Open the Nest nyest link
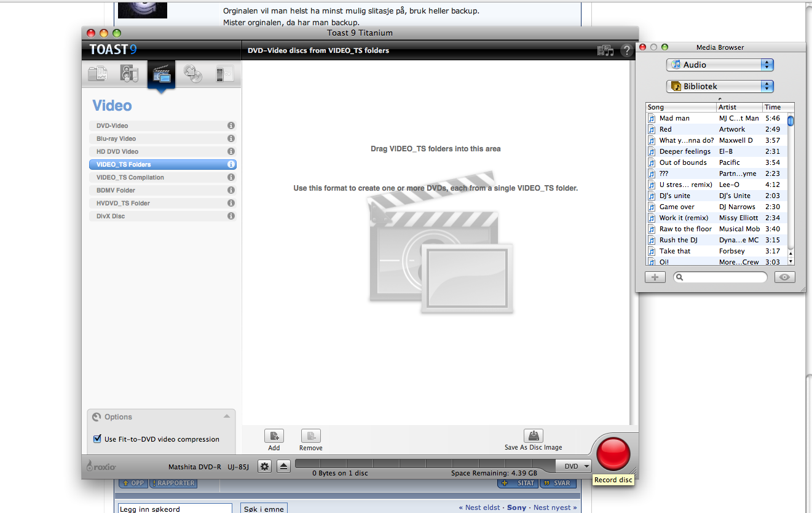 [555, 507]
